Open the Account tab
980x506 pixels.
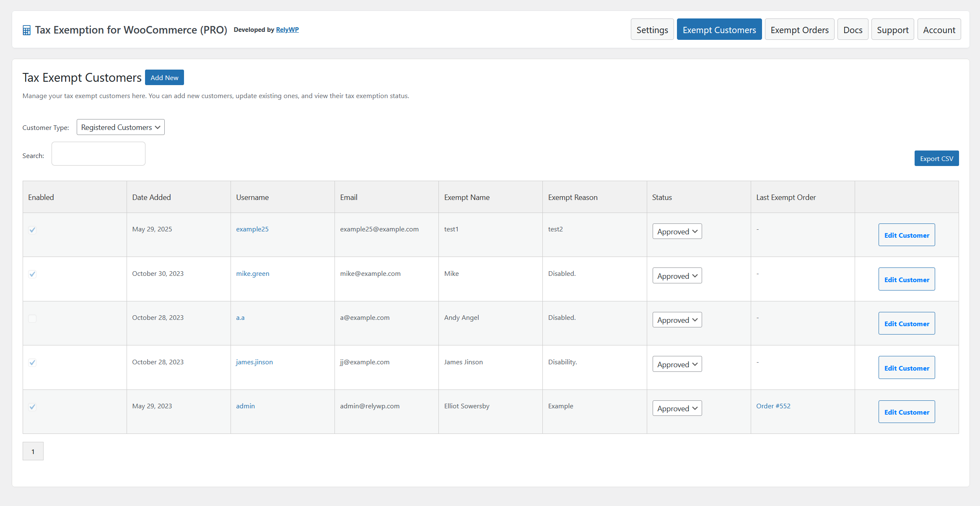(x=939, y=29)
